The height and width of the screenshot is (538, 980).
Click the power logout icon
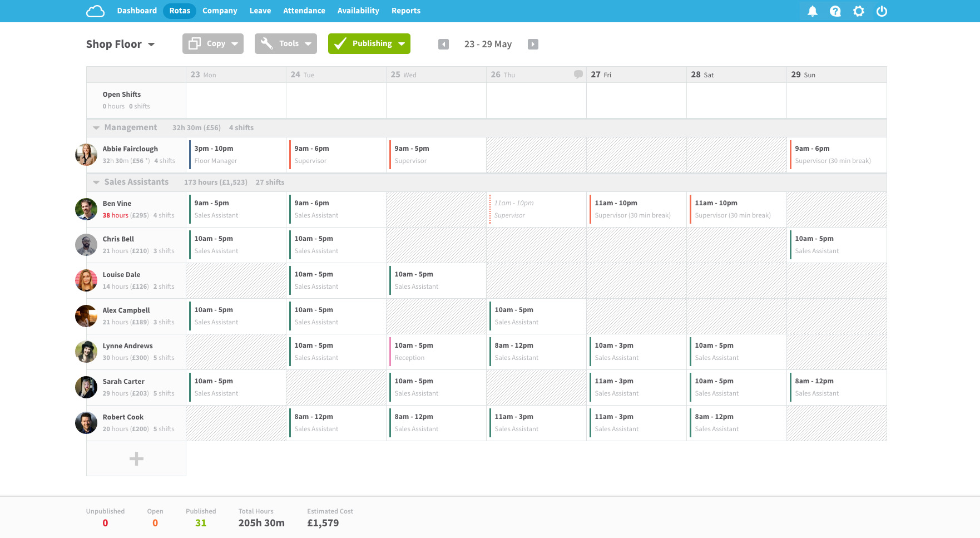click(x=882, y=11)
